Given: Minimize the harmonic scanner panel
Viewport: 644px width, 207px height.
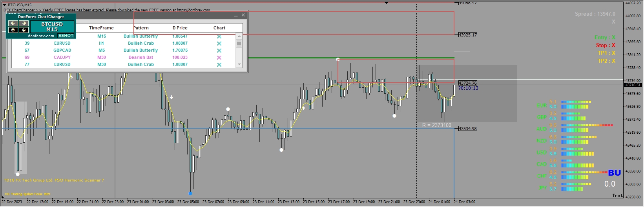Looking at the screenshot, I should (236, 16).
